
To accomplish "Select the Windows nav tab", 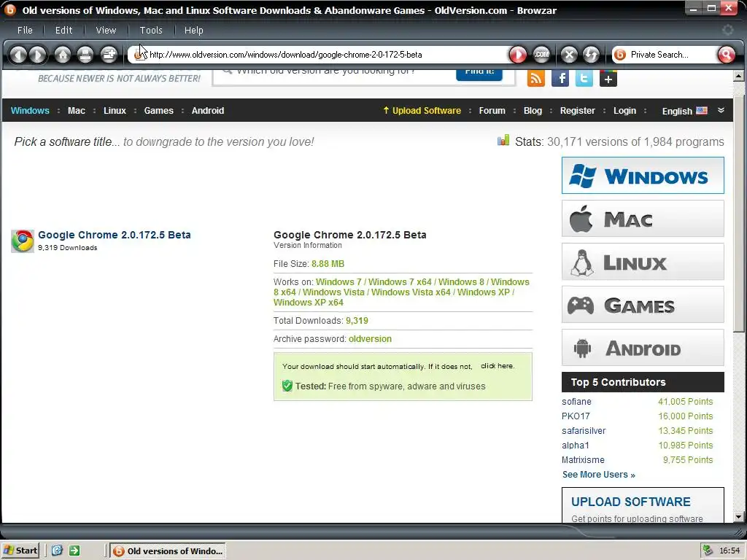I will point(30,111).
